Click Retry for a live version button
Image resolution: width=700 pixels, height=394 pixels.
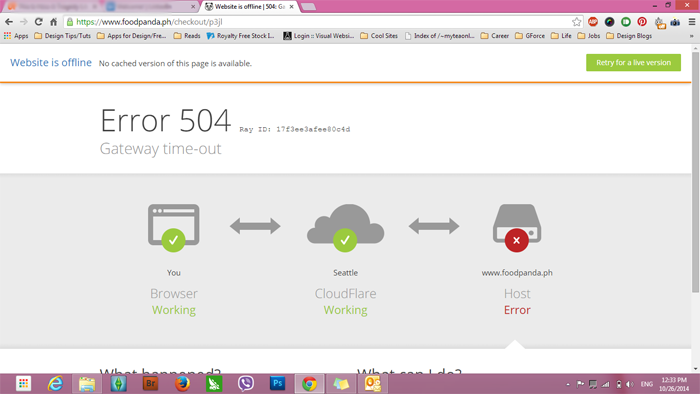(x=633, y=62)
